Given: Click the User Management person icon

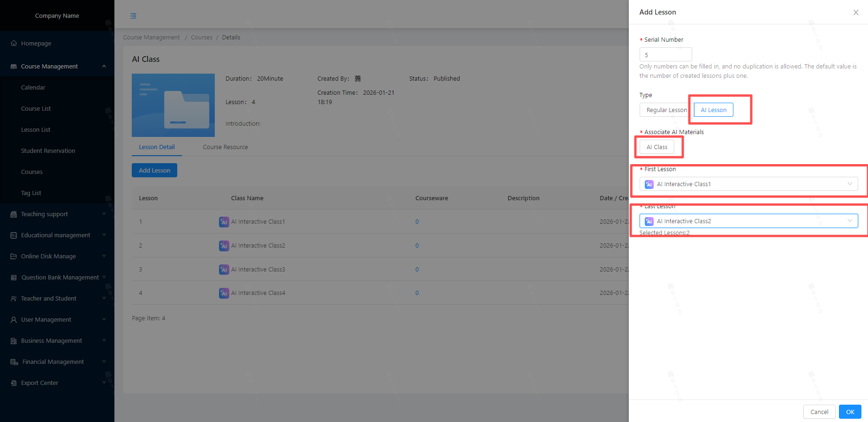Looking at the screenshot, I should (x=14, y=320).
